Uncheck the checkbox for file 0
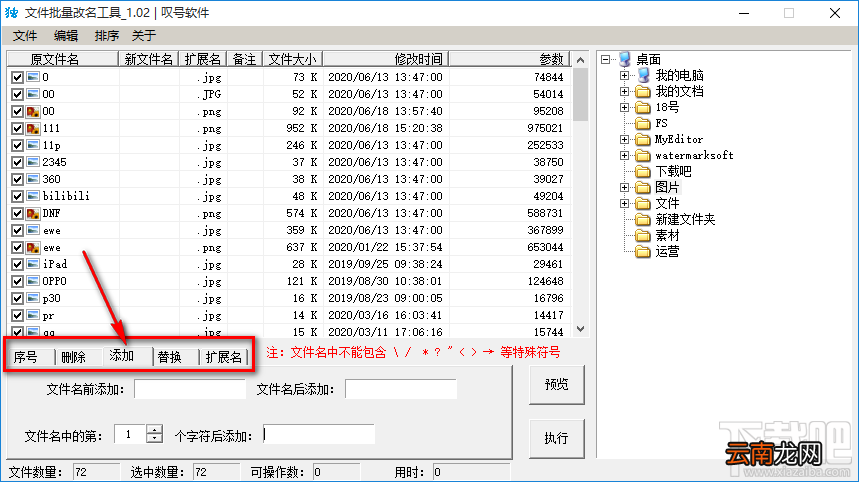Viewport: 859px width, 482px height. [x=17, y=77]
